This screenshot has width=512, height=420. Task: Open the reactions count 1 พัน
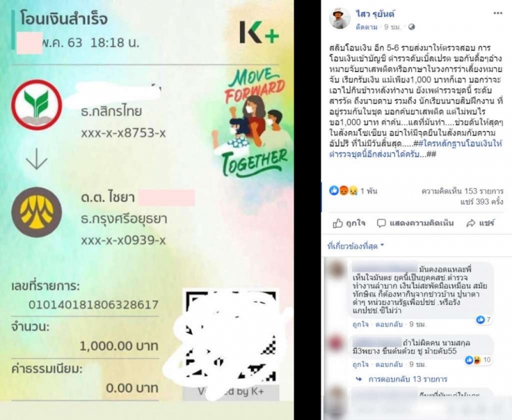353,191
